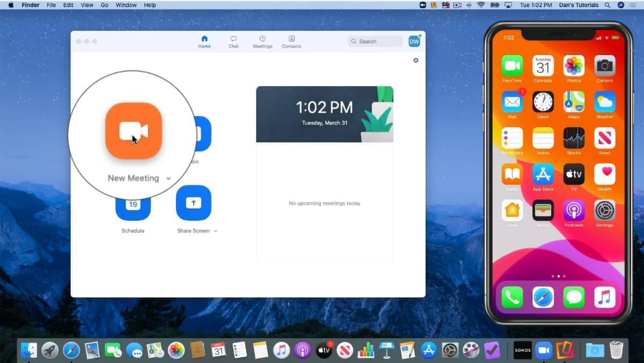
Task: Click the Zoom Search field
Action: (x=375, y=41)
